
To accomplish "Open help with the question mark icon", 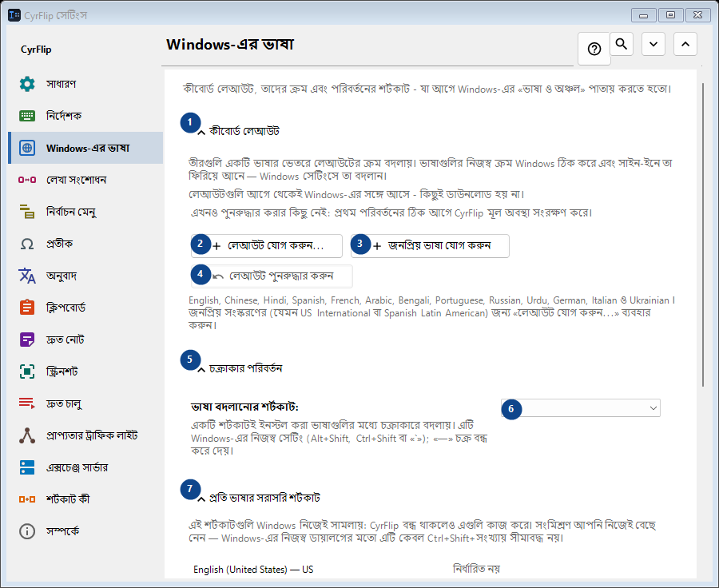I will pos(594,49).
